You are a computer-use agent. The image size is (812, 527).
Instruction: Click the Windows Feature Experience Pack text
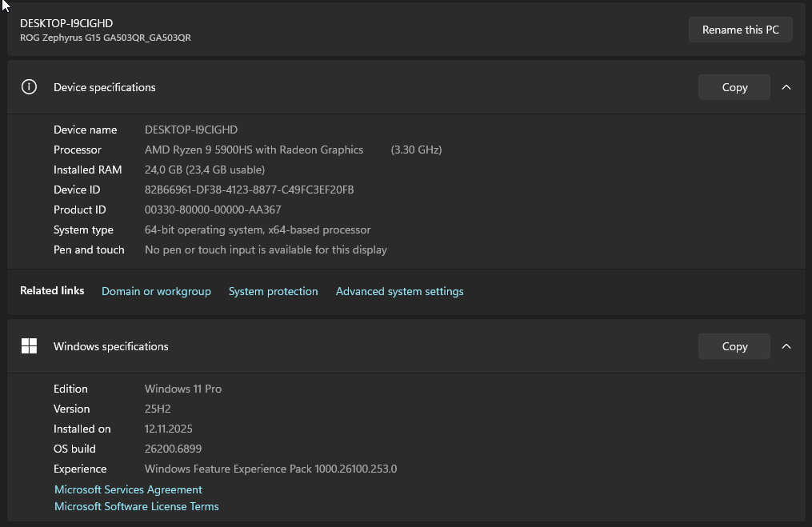[x=270, y=469]
